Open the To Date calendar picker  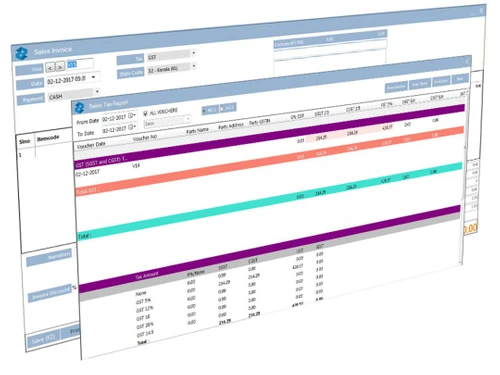coord(132,127)
